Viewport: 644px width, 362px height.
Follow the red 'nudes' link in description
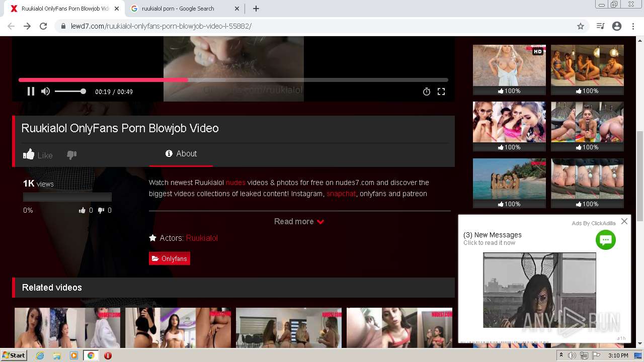point(235,183)
